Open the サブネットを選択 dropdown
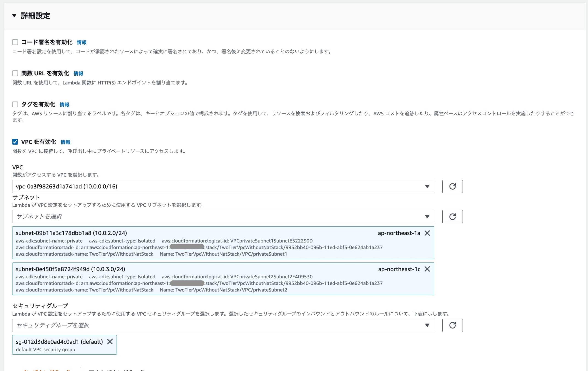 point(427,217)
